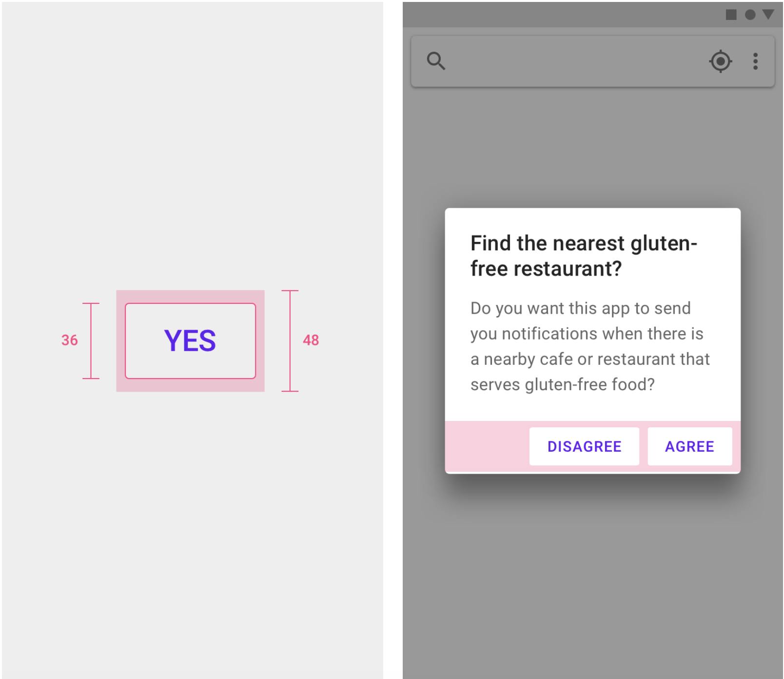
Task: Click the circle status bar icon
Action: point(750,15)
